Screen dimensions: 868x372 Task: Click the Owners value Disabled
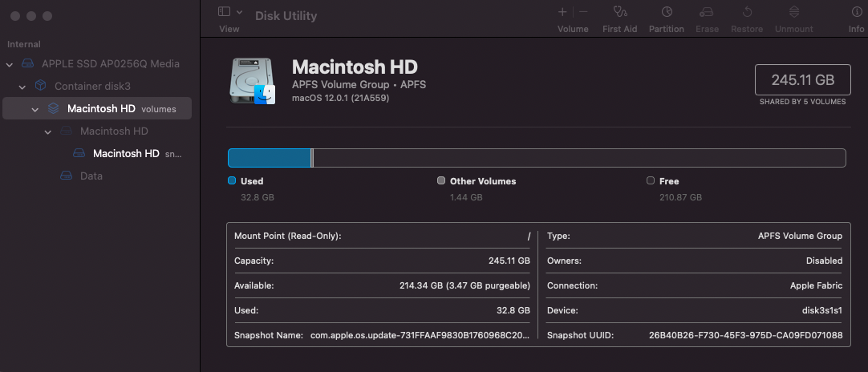[824, 261]
